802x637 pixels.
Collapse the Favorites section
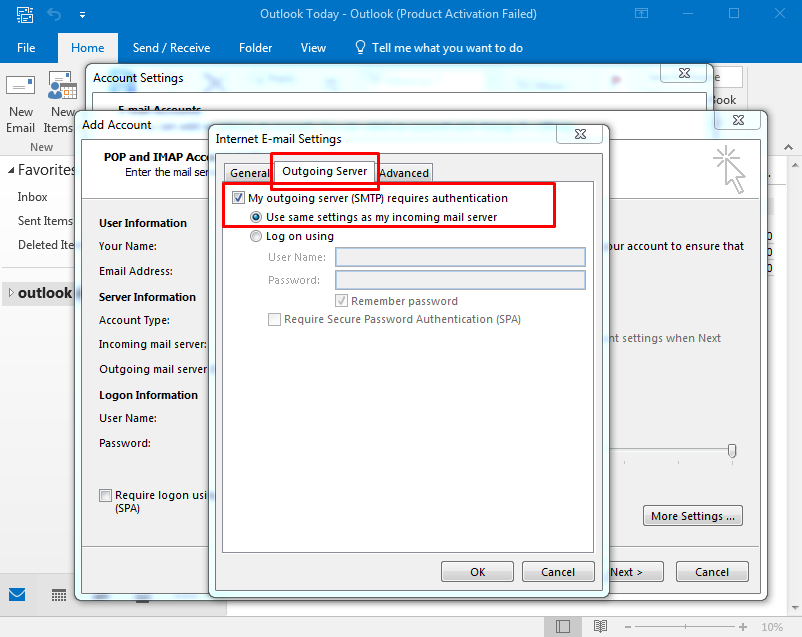11,170
